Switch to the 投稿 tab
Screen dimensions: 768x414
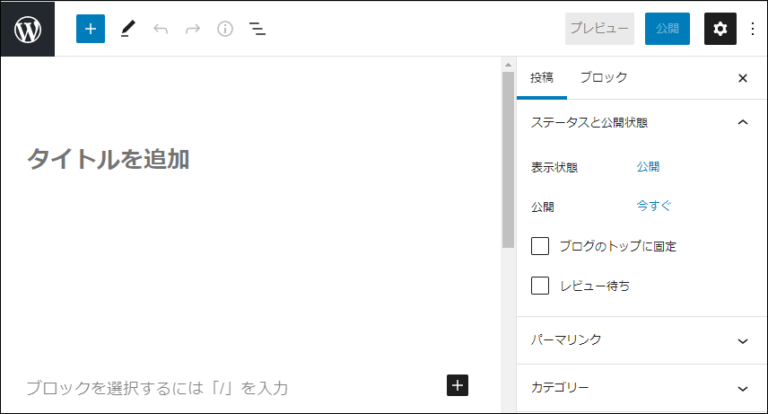(541, 78)
